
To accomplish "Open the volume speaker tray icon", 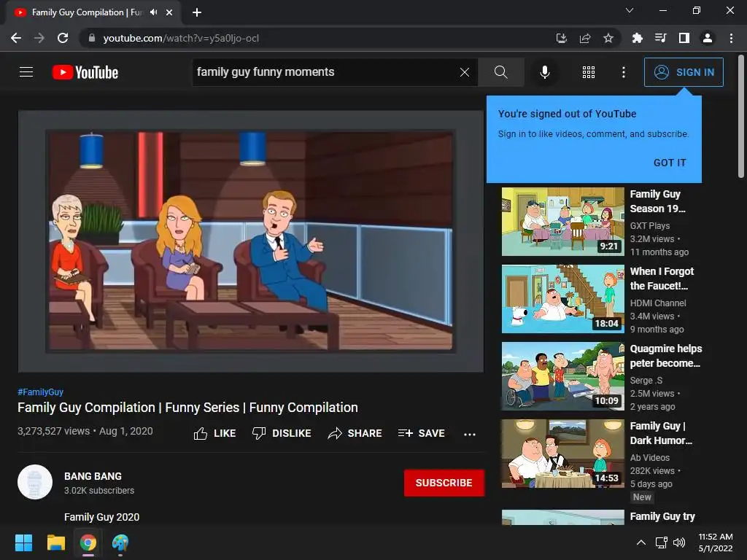I will [x=679, y=542].
